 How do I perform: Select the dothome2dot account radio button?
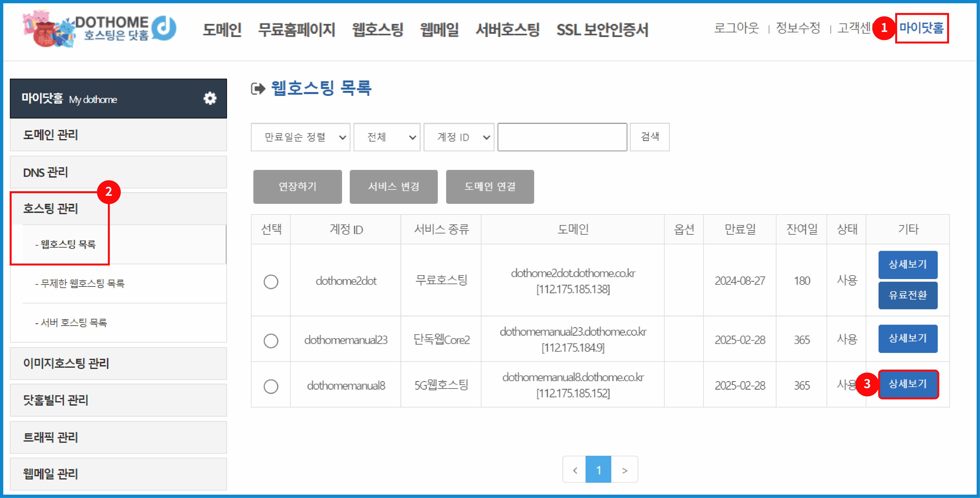(271, 282)
